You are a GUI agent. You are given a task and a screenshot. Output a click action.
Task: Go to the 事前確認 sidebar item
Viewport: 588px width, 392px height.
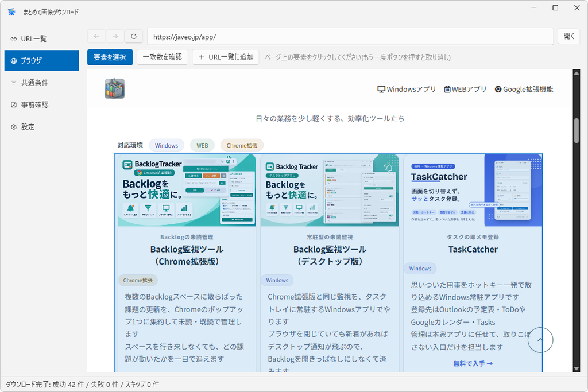pyautogui.click(x=41, y=104)
